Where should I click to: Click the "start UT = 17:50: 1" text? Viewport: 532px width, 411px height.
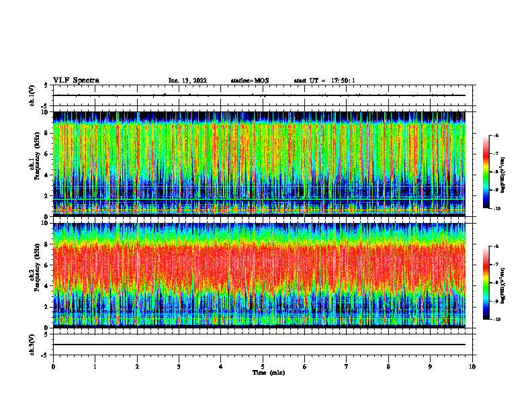coord(324,81)
